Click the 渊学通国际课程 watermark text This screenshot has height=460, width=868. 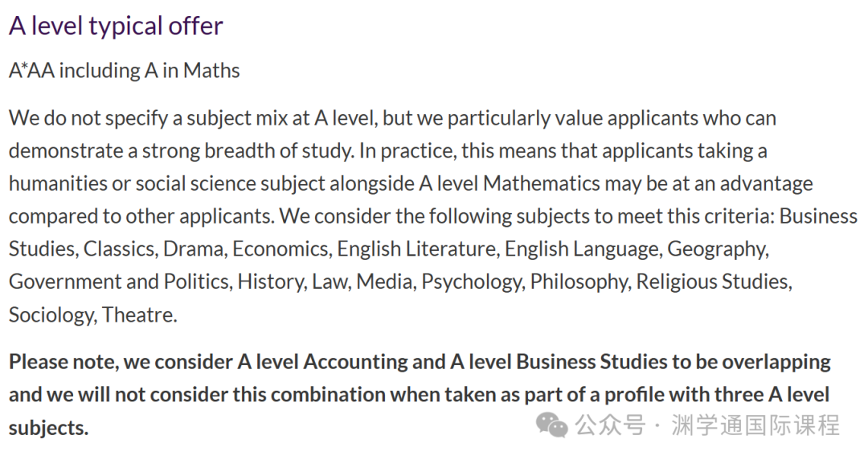coord(755,425)
